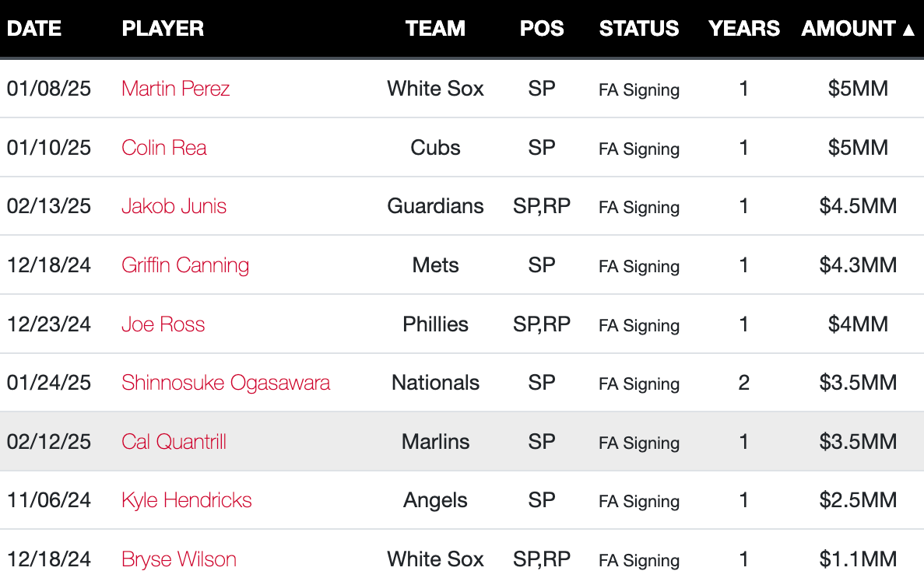Image resolution: width=924 pixels, height=585 pixels.
Task: Open Shinnosuke Ogasawara player page
Action: coord(226,383)
